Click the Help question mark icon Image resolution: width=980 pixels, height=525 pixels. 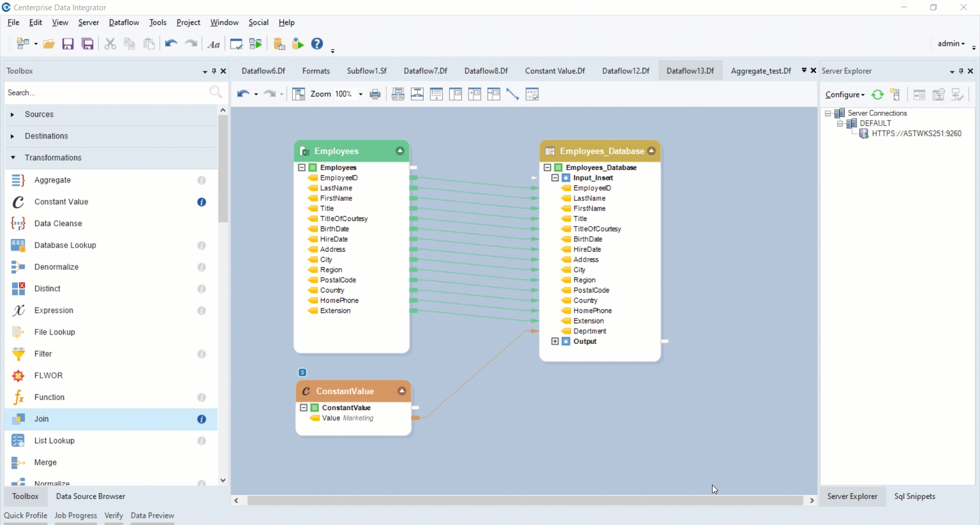tap(317, 44)
